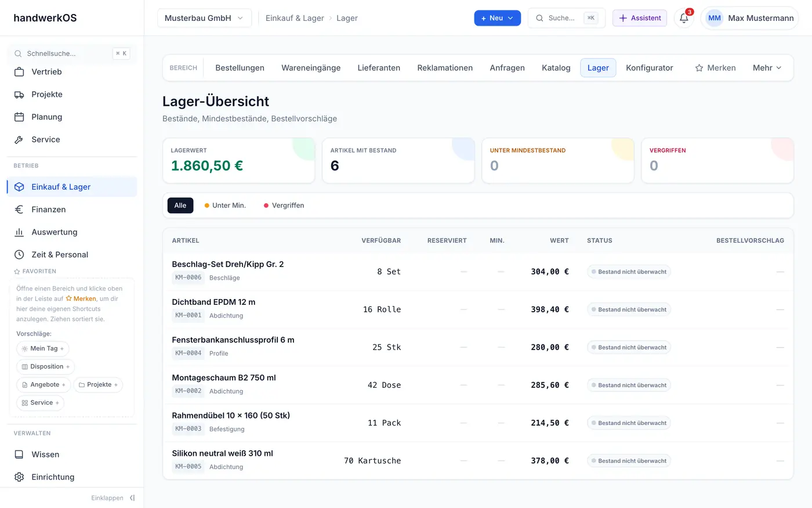Open the Anfragen tab

[507, 68]
